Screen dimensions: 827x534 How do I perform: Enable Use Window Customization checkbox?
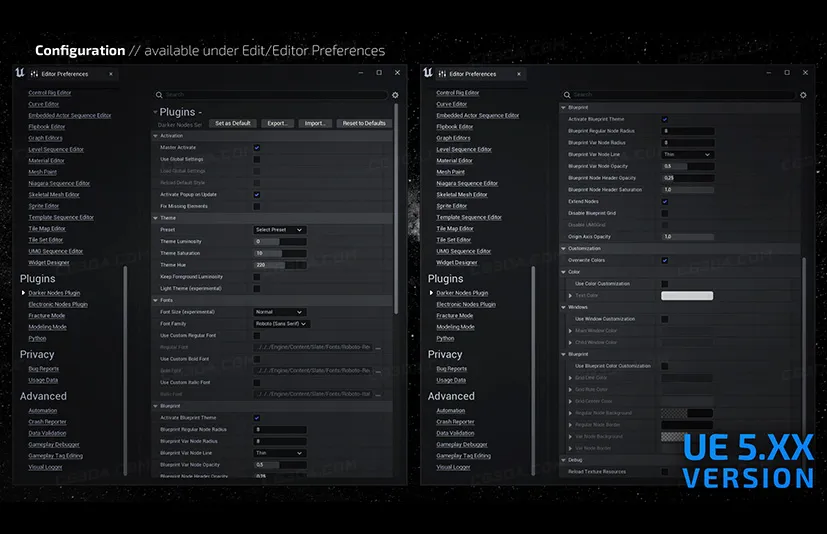pyautogui.click(x=665, y=319)
